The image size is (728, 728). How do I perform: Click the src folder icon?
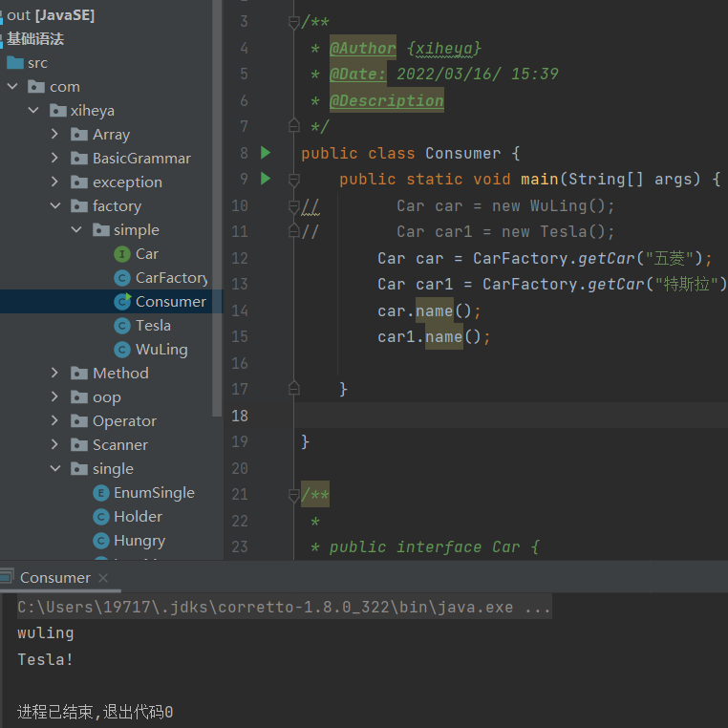coord(15,62)
